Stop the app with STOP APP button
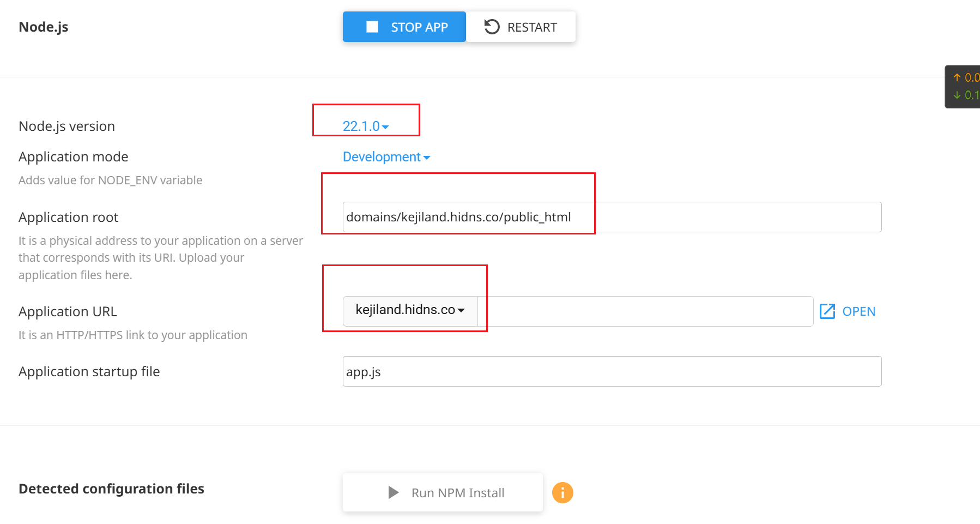Viewport: 980px width, 524px height. coord(404,27)
